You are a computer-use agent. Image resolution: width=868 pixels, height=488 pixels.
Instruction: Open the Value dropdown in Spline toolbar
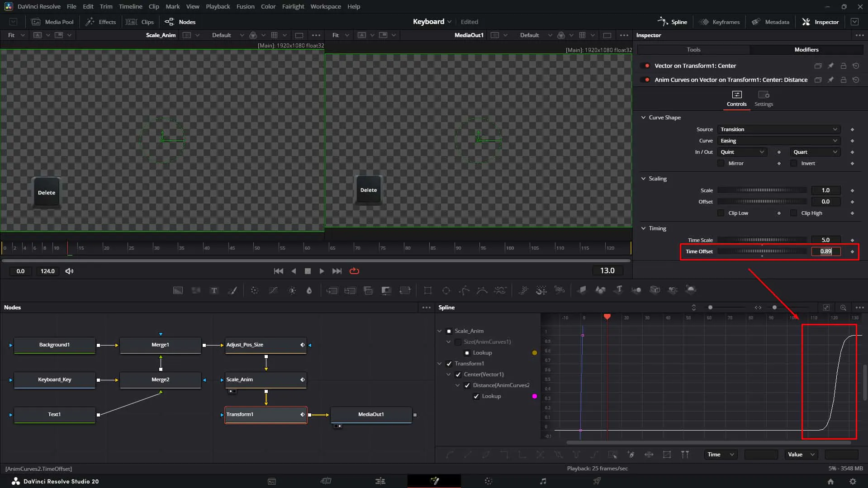point(801,455)
